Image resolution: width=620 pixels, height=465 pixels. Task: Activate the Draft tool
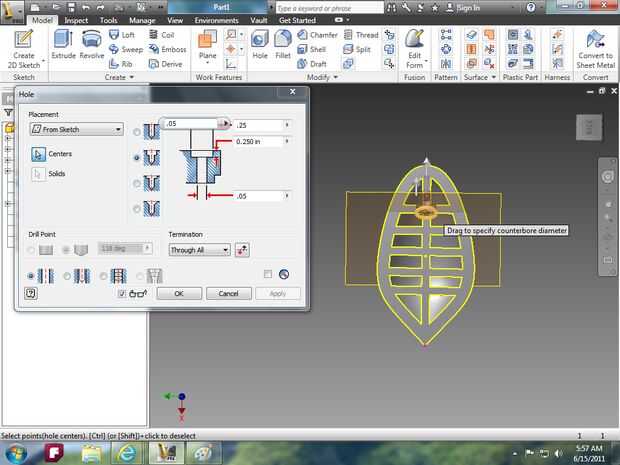pos(312,64)
